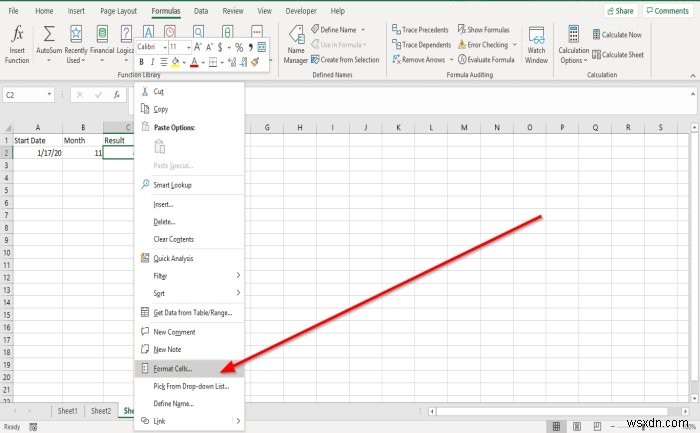Open the fill color dropdown arrow

pyautogui.click(x=183, y=62)
